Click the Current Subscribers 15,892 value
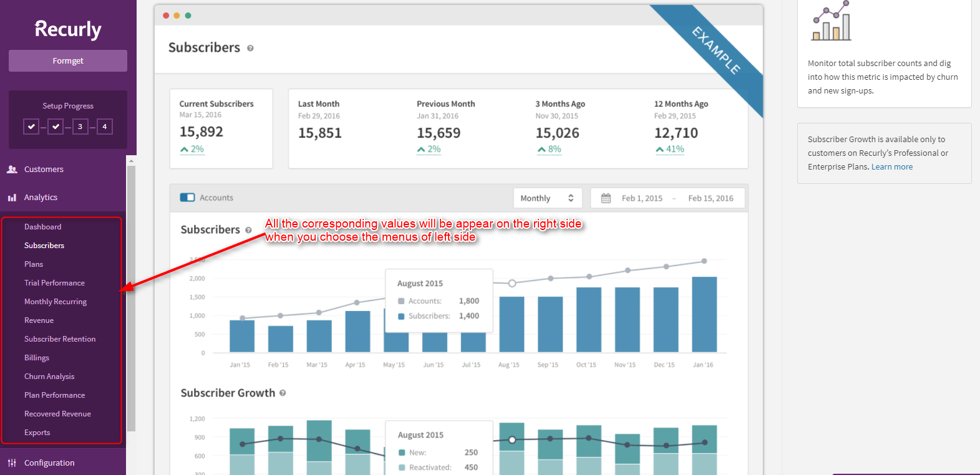This screenshot has height=475, width=980. click(x=201, y=132)
